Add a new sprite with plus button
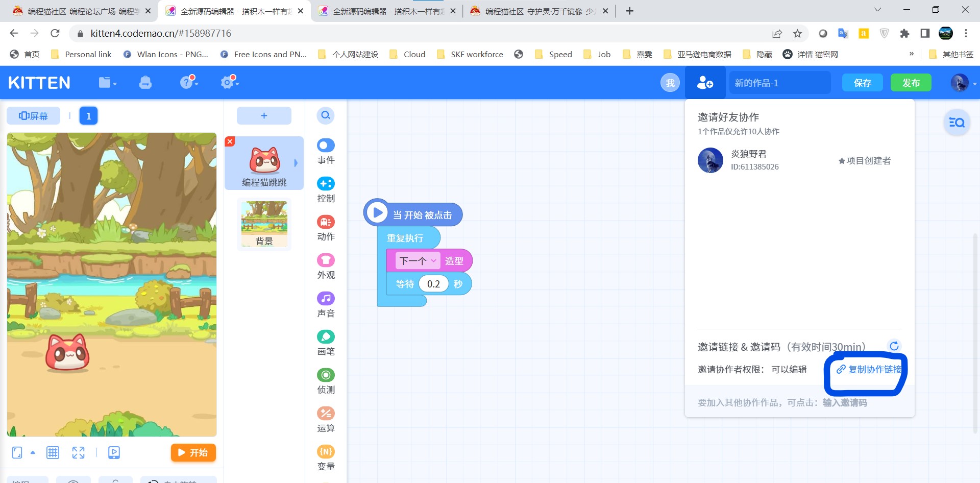Screen dimensions: 980x483 [x=264, y=116]
